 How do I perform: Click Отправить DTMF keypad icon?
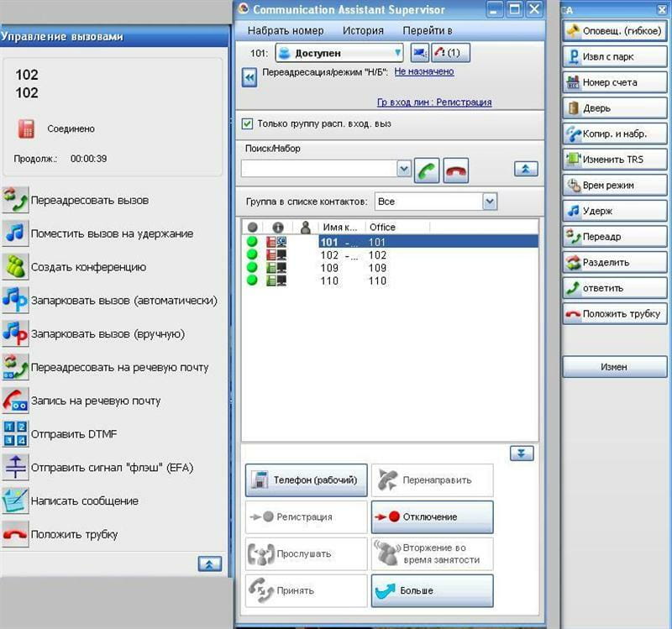[x=15, y=434]
